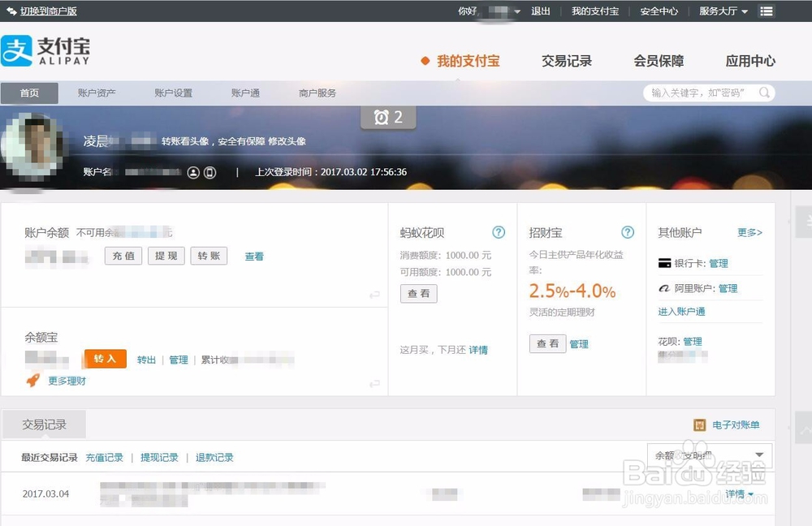This screenshot has width=812, height=526.
Task: Click the 电子对账单 statement icon
Action: (700, 425)
